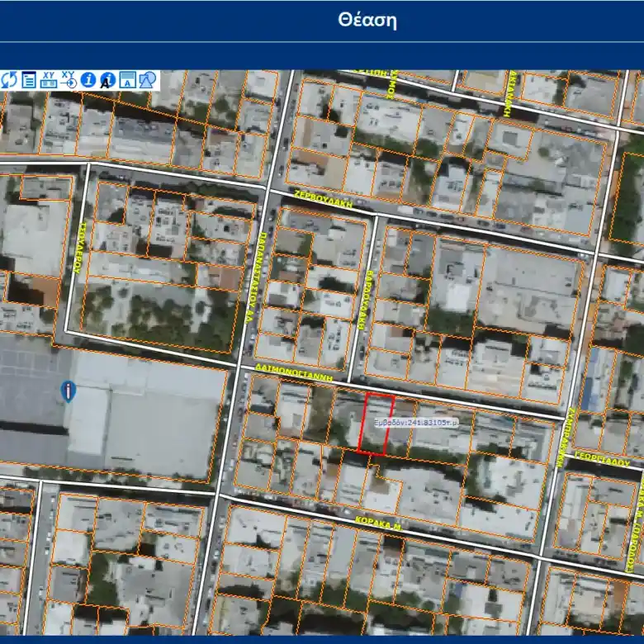Screen dimensions: 644x644
Task: Click the ΠΑΠΑΝΑΣΤΑΣΙΟΥ ΑΛ. street label
Action: pos(257,277)
